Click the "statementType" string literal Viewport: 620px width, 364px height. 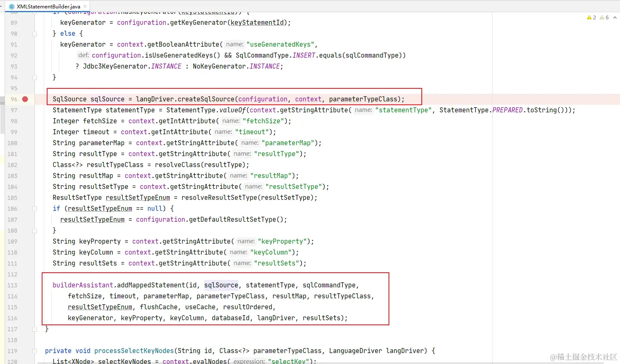pos(404,110)
